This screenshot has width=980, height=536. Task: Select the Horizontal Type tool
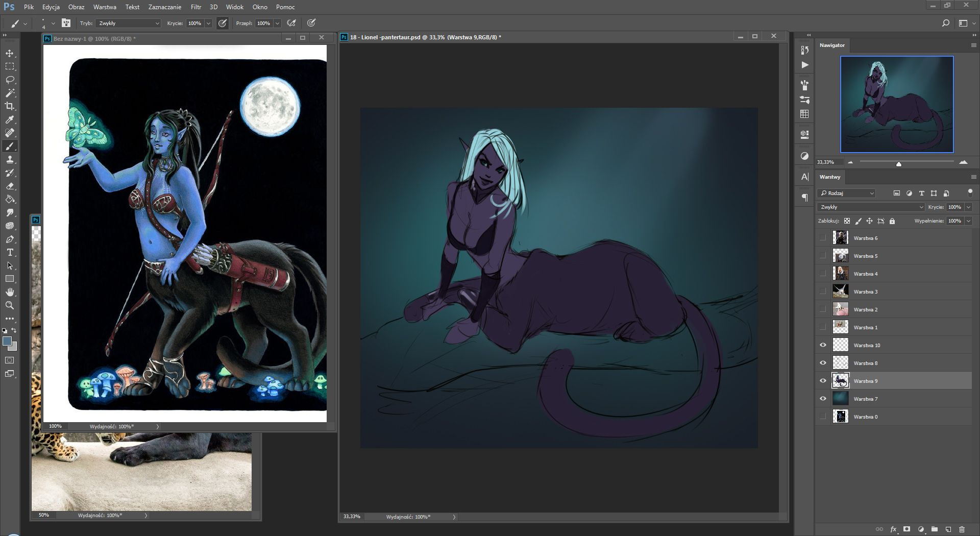pos(10,253)
